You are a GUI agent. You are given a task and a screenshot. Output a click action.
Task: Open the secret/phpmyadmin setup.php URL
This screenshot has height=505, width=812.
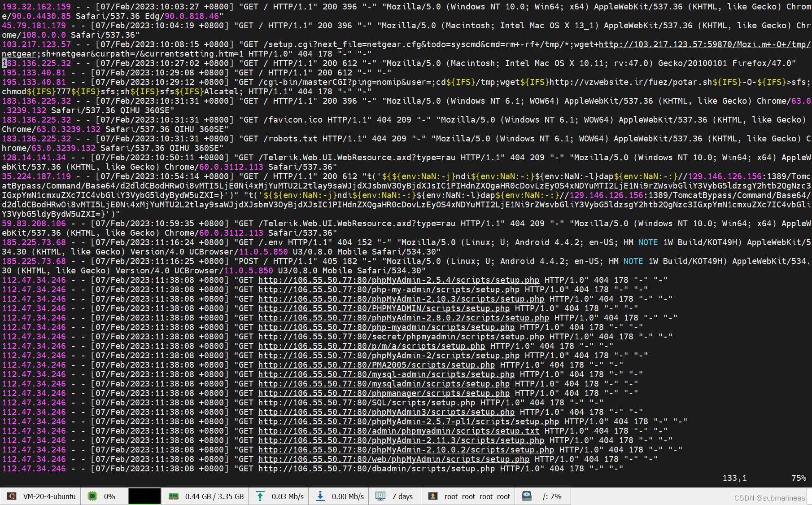point(401,337)
